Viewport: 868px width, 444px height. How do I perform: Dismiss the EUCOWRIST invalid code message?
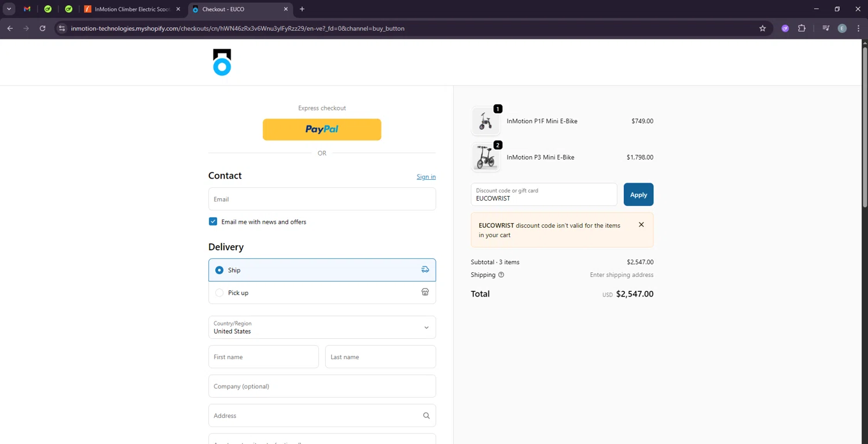[641, 224]
